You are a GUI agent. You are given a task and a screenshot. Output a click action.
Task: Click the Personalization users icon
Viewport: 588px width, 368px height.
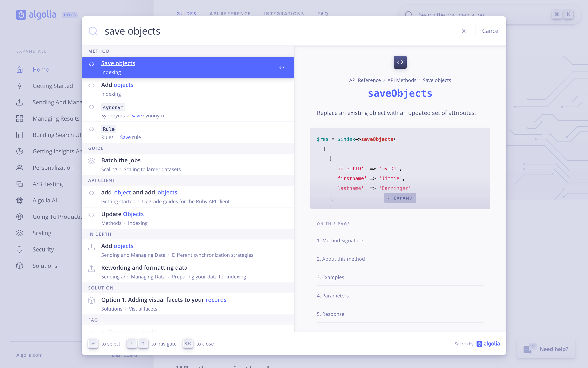pos(20,167)
